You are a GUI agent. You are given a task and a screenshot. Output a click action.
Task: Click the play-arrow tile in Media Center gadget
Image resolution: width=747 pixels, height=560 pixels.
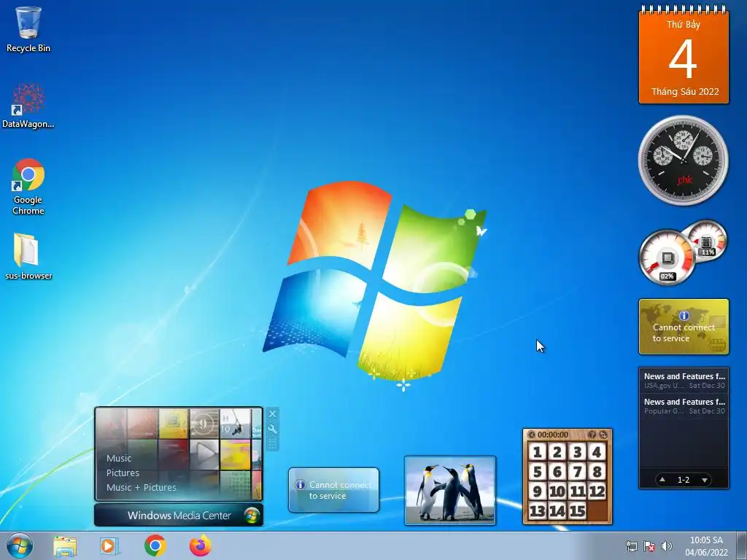(205, 454)
